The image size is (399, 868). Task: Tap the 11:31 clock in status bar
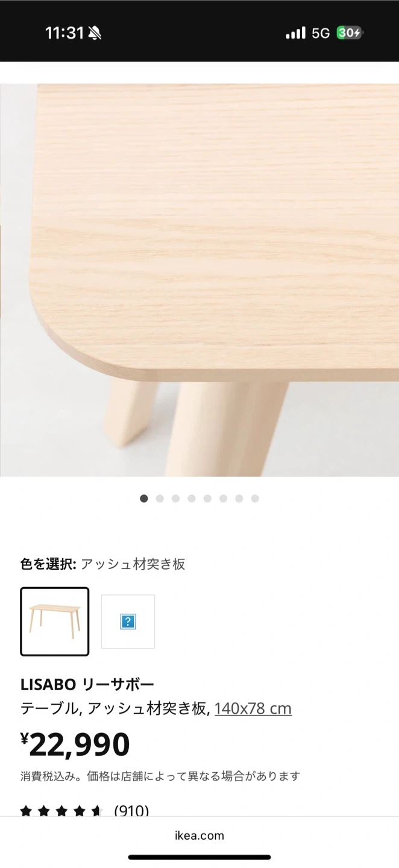point(64,33)
